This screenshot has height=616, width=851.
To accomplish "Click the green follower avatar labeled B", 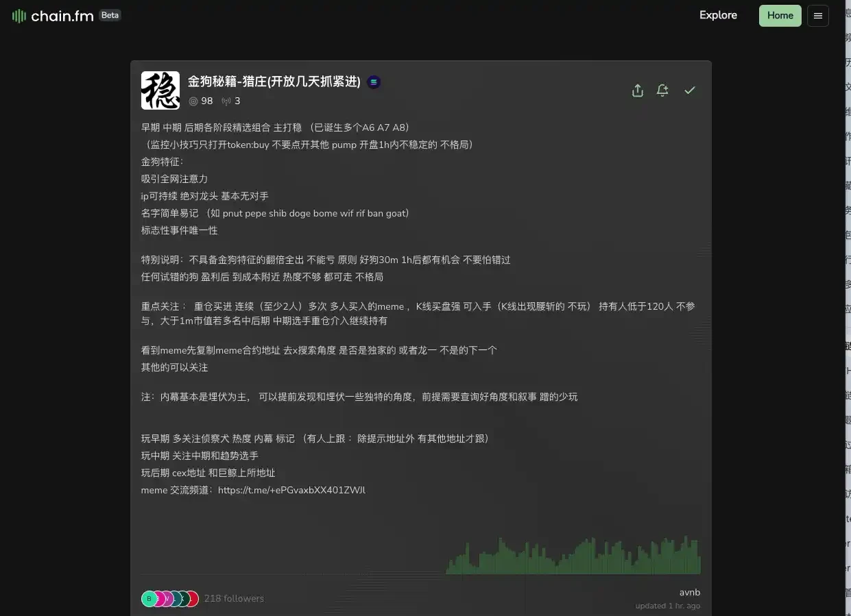I will point(149,598).
